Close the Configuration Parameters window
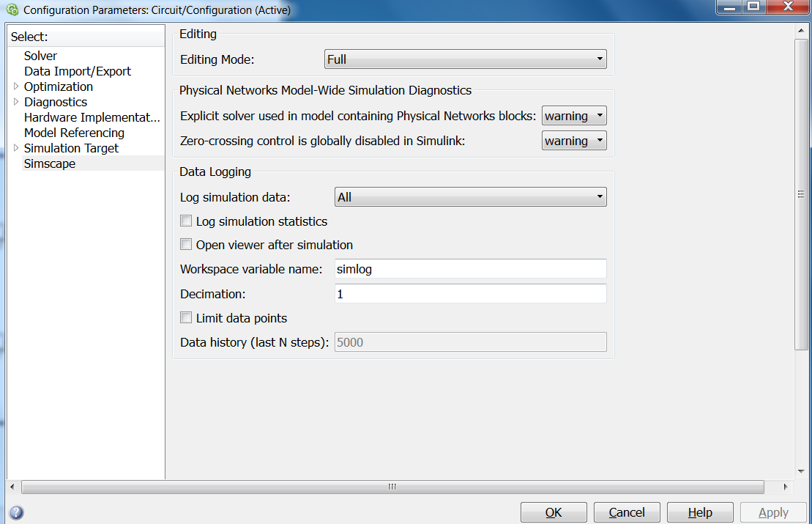Viewport: 812px width, 524px height. coord(789,7)
